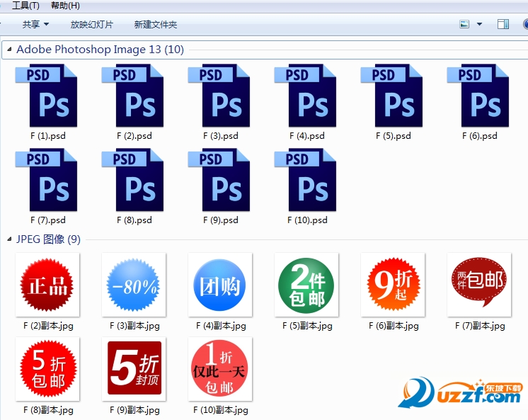Click the JPEG 图像 (9) group header text
The height and width of the screenshot is (420, 528).
click(49, 239)
